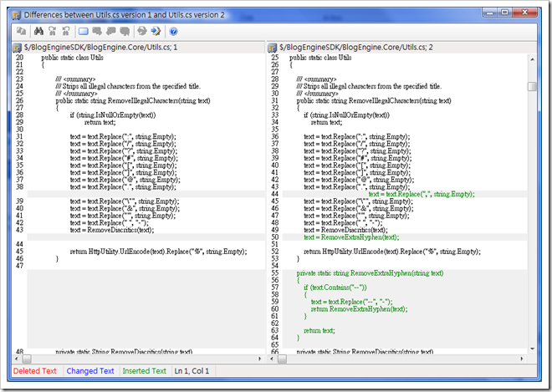Image resolution: width=552 pixels, height=392 pixels.
Task: Click the file icon beside Utils.cs; 2 header
Action: (272, 48)
